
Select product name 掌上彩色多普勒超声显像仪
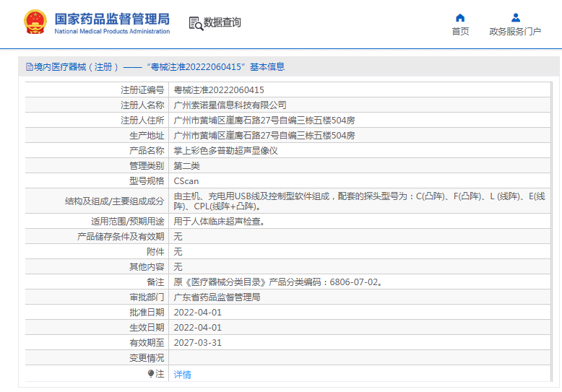point(225,150)
